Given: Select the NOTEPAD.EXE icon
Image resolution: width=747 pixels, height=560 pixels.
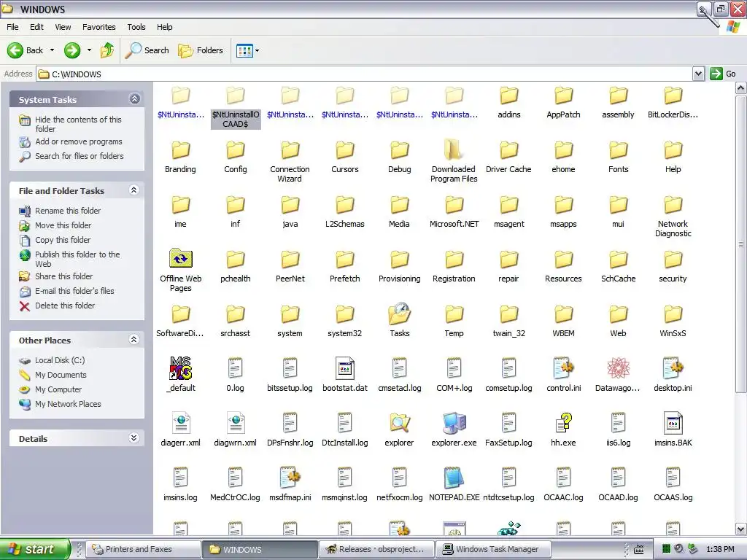Looking at the screenshot, I should [x=454, y=478].
